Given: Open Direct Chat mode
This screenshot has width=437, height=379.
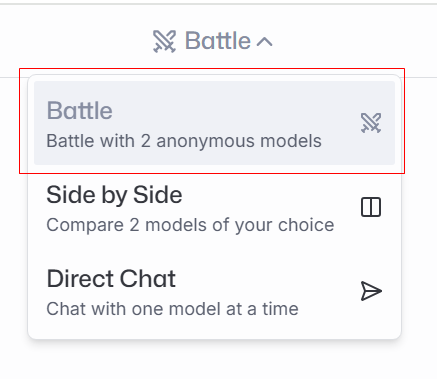Looking at the screenshot, I should click(214, 291).
